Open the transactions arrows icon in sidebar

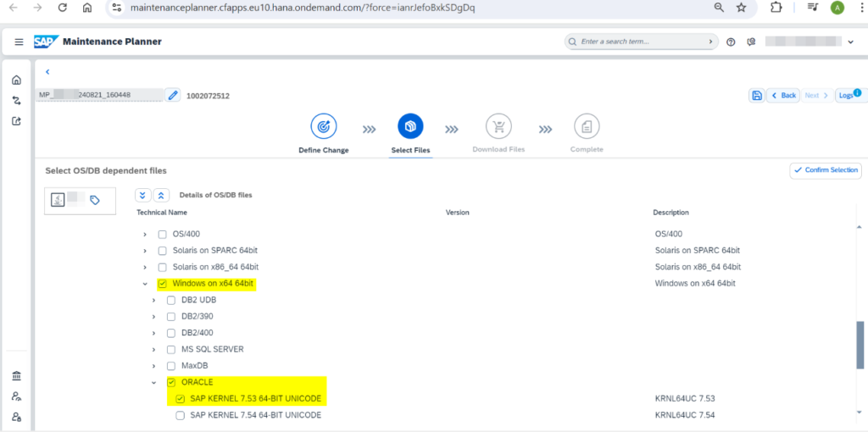pos(17,101)
